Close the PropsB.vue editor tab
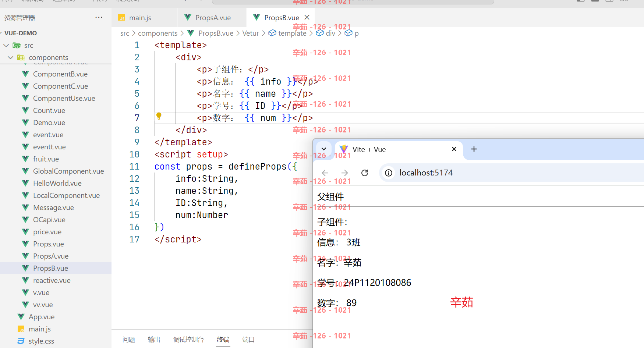644x348 pixels. [307, 17]
